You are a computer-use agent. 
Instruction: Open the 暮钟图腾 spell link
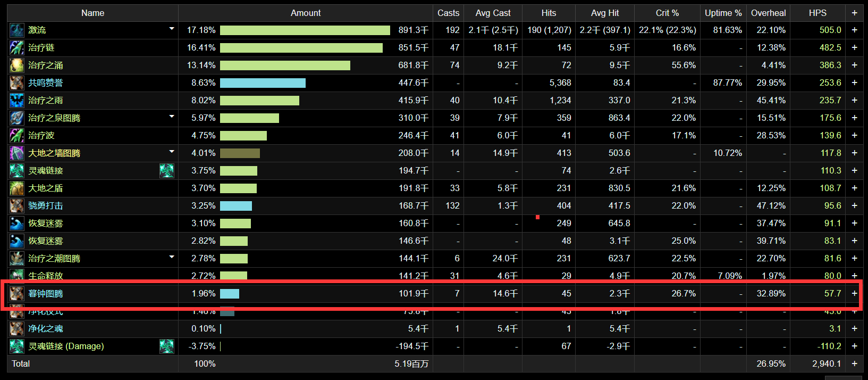tap(46, 294)
